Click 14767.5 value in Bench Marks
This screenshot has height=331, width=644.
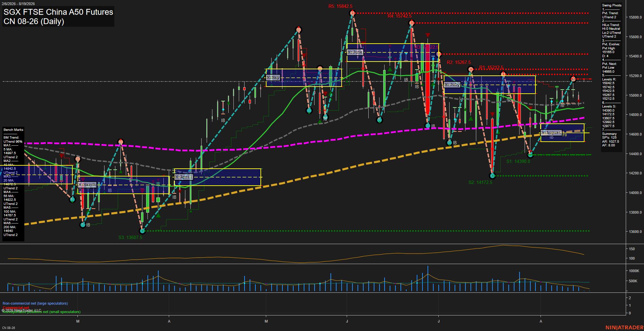click(x=9, y=215)
